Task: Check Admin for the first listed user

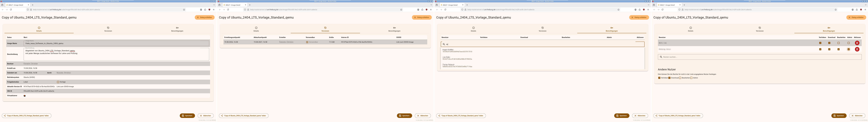Action: 849,43
